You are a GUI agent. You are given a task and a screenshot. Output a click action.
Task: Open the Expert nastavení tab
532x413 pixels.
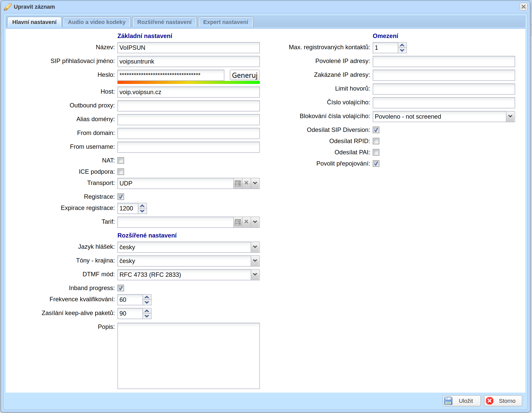point(226,22)
